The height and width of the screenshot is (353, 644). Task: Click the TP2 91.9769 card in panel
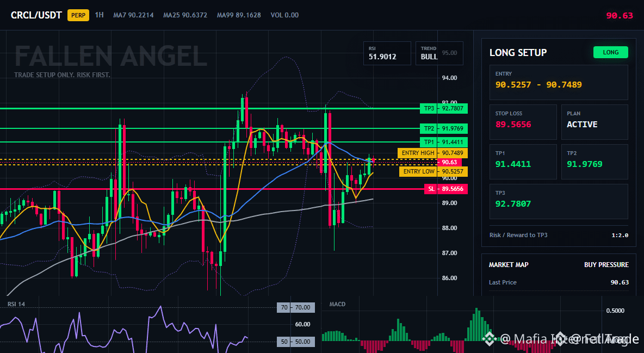(x=595, y=162)
